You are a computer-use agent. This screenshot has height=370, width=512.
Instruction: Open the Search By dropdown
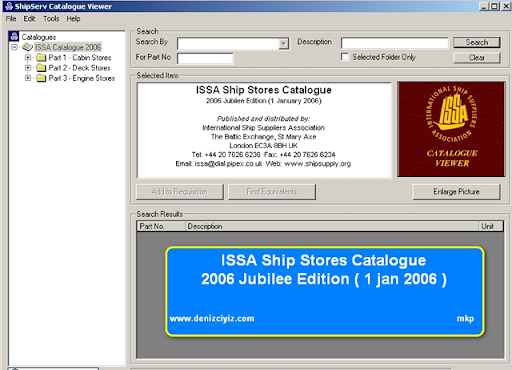click(x=283, y=43)
